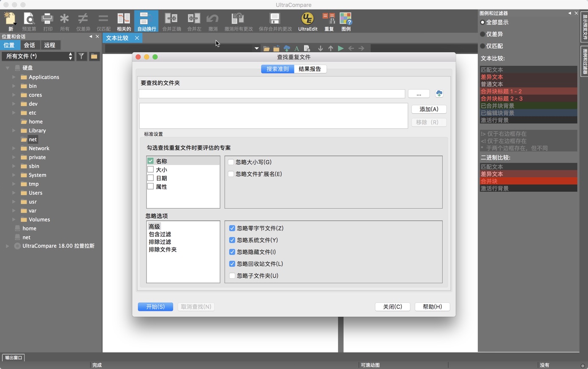
Task: Switch to the 结果报告 tab
Action: 310,69
